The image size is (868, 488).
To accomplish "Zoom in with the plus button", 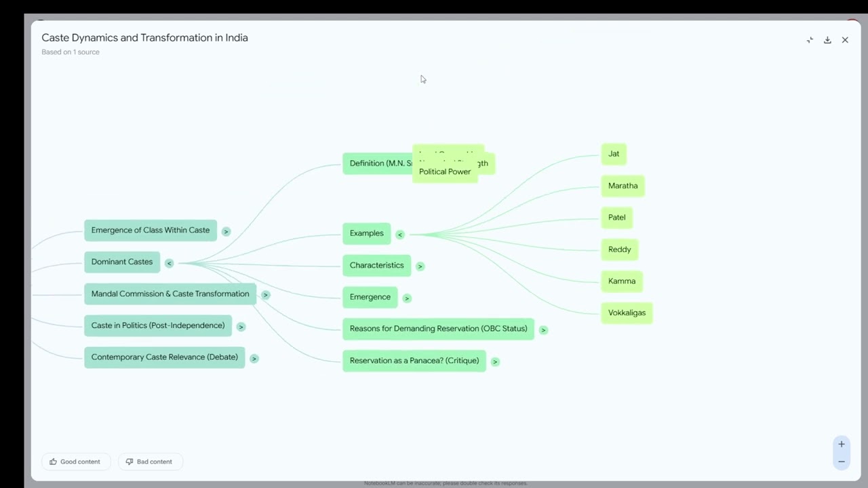I will point(842,445).
